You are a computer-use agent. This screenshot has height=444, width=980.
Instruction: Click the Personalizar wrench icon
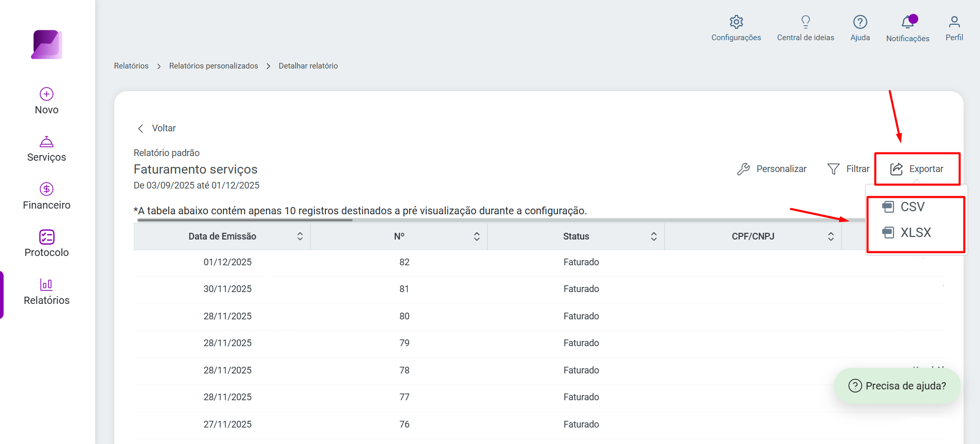744,169
